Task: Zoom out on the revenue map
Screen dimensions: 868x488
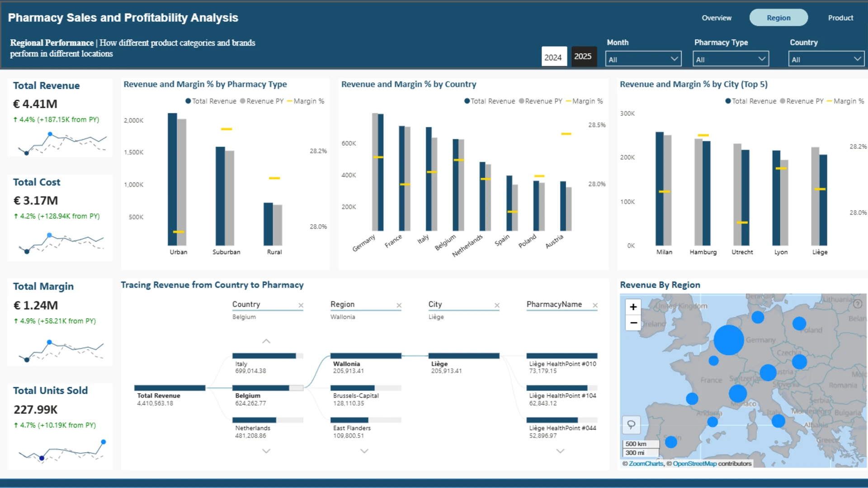Action: click(633, 323)
